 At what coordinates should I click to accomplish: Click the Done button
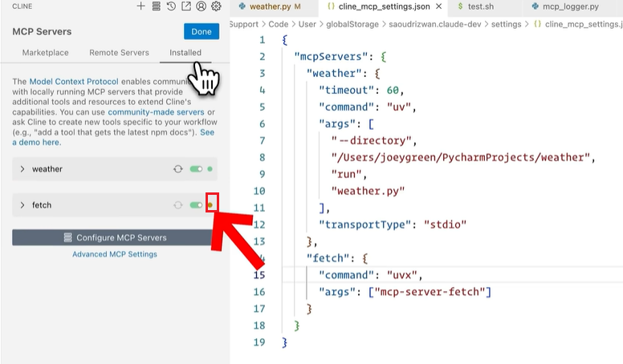(202, 32)
